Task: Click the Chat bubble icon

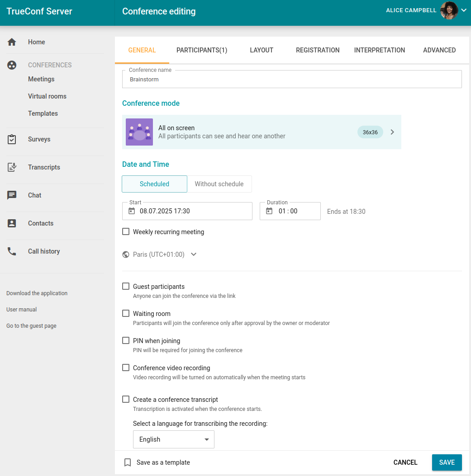Action: pyautogui.click(x=12, y=195)
